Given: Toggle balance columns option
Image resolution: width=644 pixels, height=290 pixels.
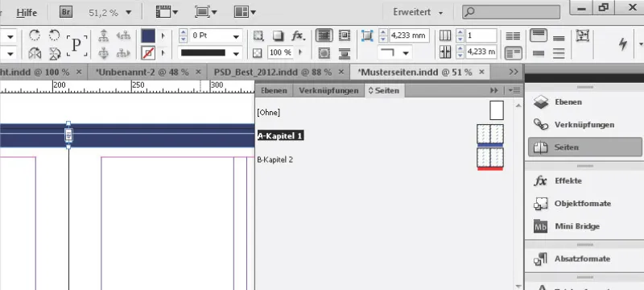Looking at the screenshot, I should coord(513,35).
